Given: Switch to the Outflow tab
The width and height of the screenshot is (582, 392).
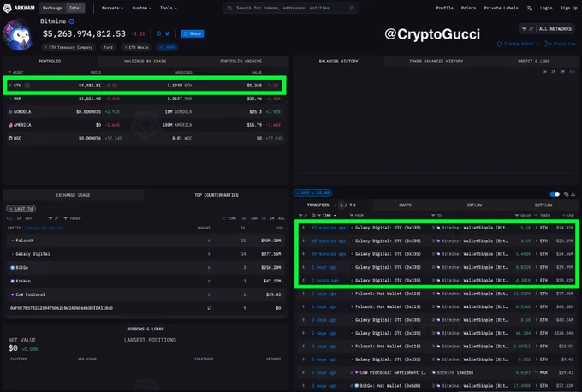Looking at the screenshot, I should [x=543, y=205].
